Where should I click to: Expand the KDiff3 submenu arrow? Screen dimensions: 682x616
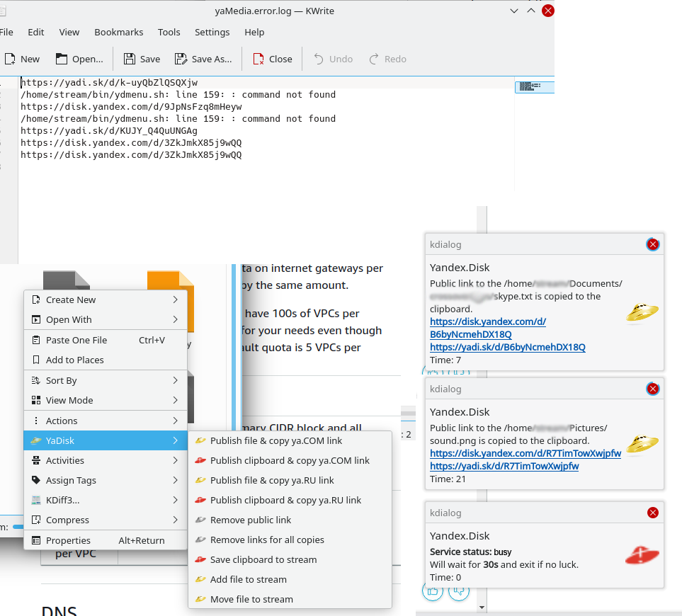tap(176, 500)
